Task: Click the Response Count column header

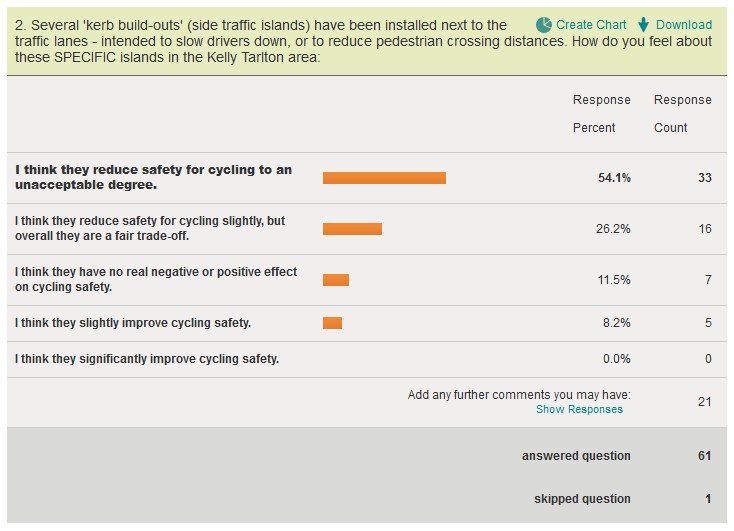Action: (682, 114)
